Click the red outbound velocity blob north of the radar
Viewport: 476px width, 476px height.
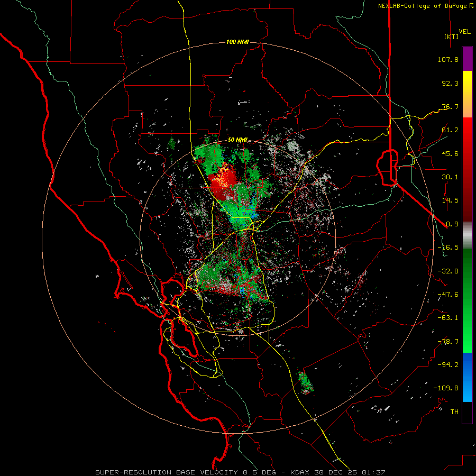223,182
